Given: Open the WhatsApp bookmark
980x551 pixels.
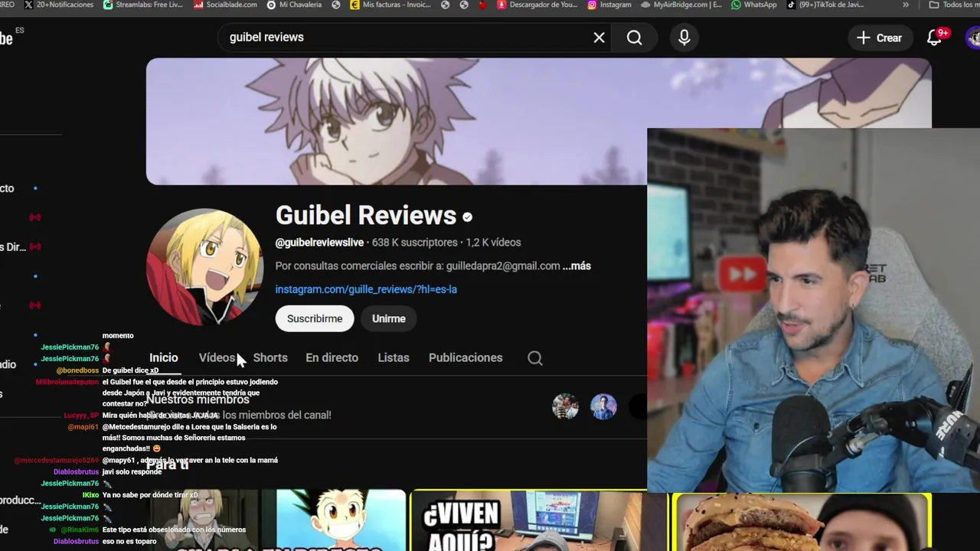Looking at the screenshot, I should (x=753, y=5).
